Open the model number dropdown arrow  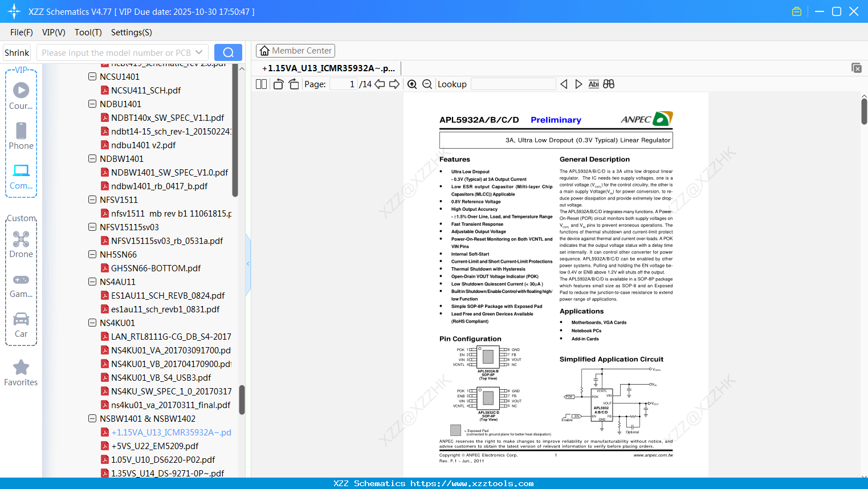[x=199, y=52]
